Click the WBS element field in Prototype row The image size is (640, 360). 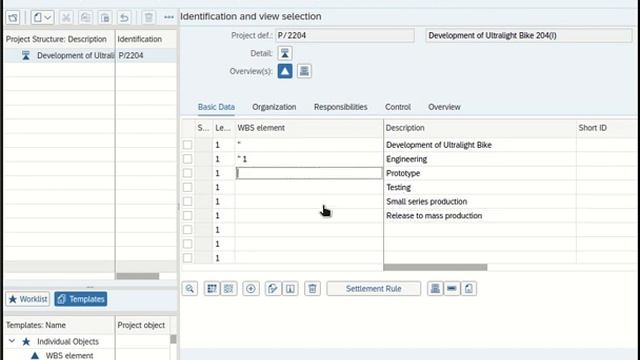coord(309,173)
